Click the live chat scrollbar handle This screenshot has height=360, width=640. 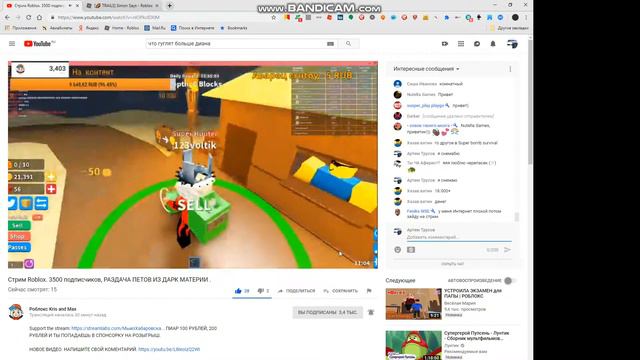(516, 217)
